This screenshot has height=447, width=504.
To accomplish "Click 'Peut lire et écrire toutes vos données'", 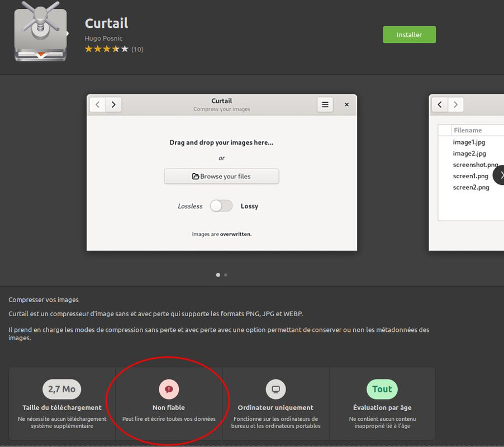I will click(169, 419).
